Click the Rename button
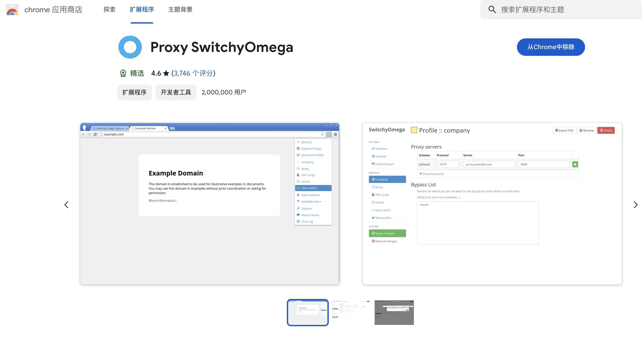 click(587, 130)
